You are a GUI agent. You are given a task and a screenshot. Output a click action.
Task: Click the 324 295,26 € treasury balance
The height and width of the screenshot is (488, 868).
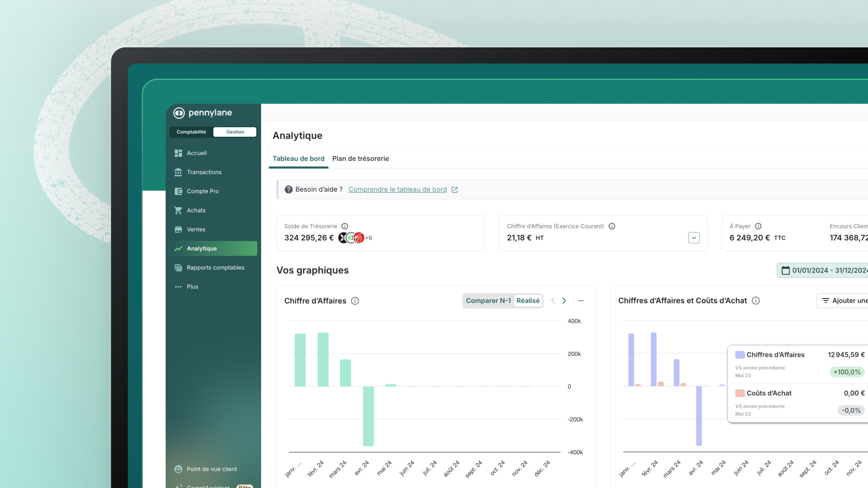coord(309,238)
